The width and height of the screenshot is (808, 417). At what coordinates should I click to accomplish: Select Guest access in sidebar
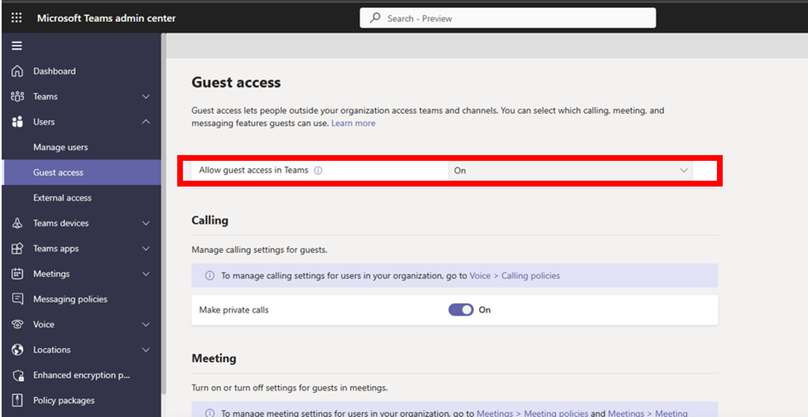[x=82, y=173]
